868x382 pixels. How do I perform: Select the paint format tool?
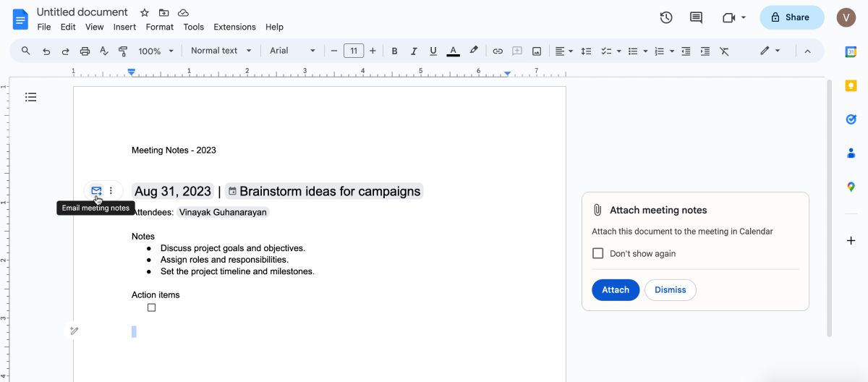[x=123, y=51]
